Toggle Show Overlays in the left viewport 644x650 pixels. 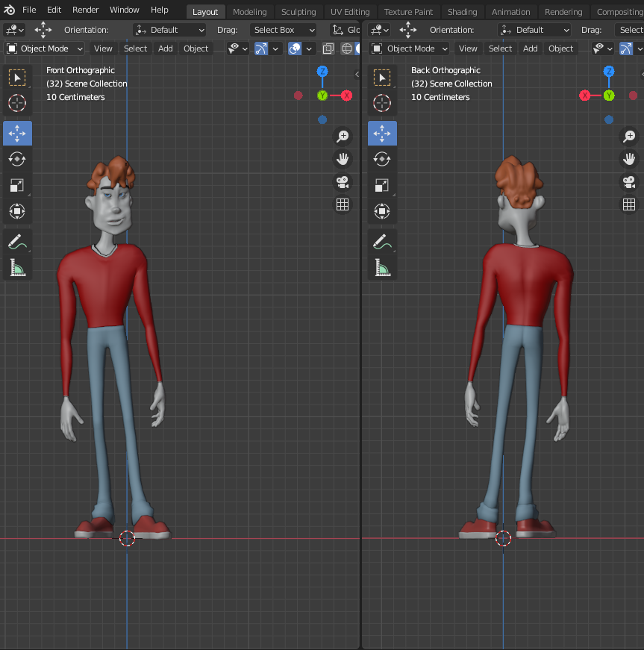point(294,48)
